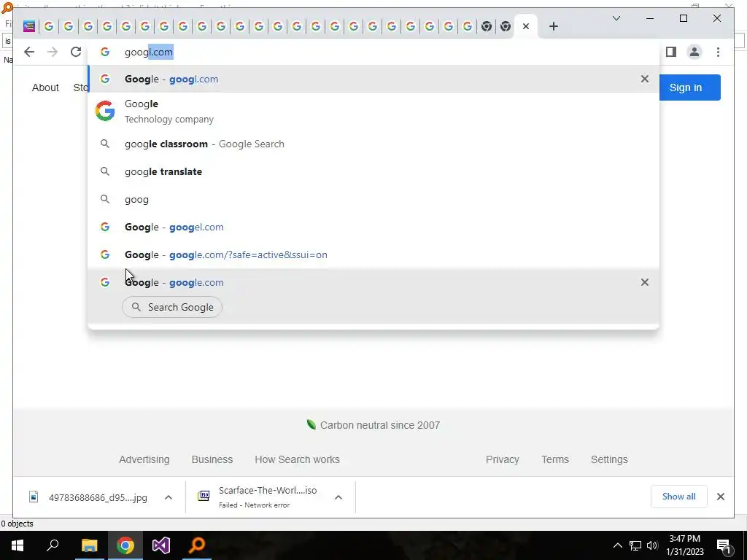Remove the googl.com suggestion

point(645,79)
